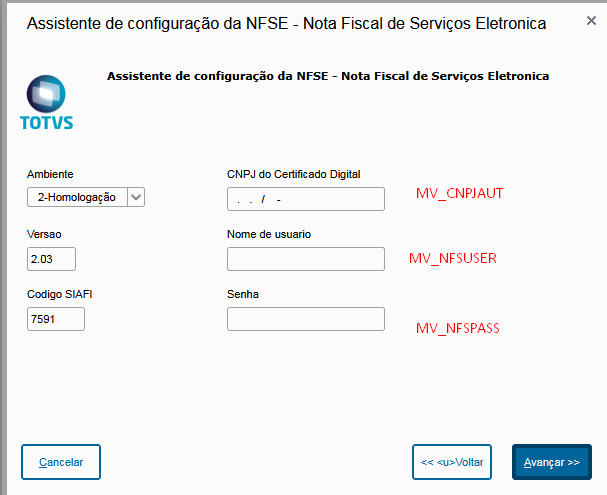607x495 pixels.
Task: Click the TOTVS logo icon
Action: [46, 102]
